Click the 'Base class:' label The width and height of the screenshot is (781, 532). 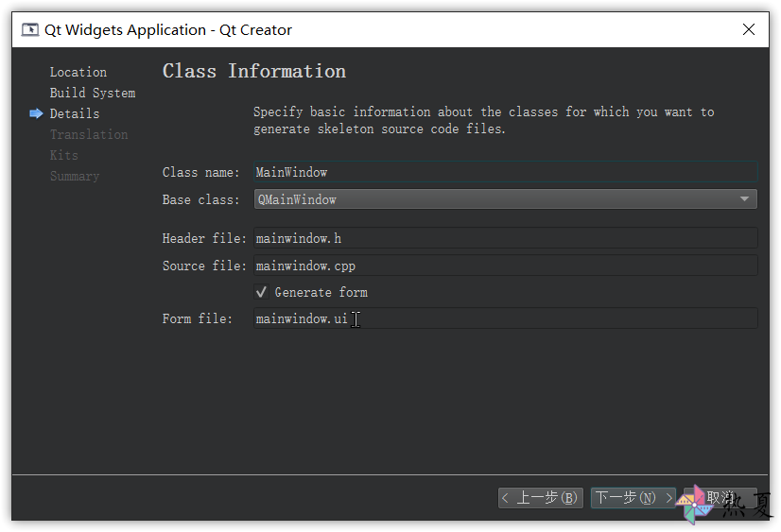200,199
